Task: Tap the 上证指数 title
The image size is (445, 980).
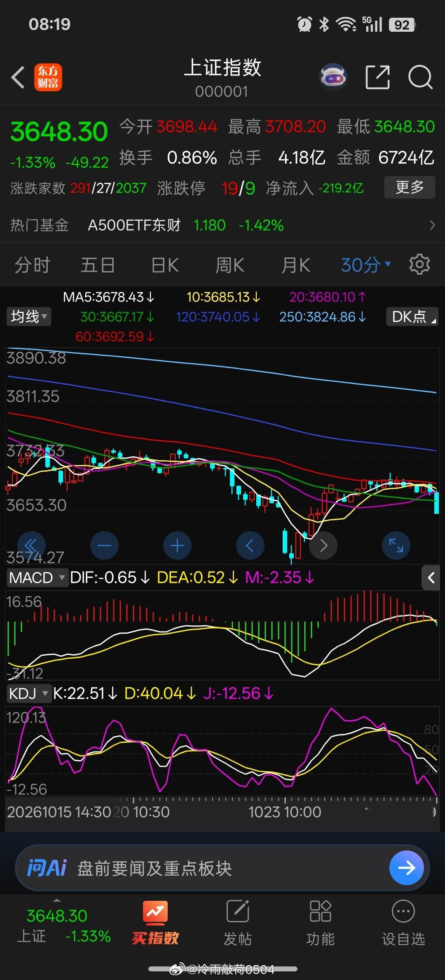Action: point(222,68)
